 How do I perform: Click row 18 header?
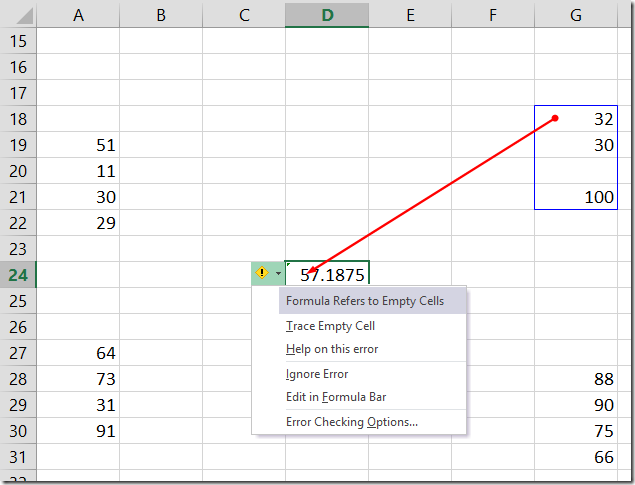[18, 119]
